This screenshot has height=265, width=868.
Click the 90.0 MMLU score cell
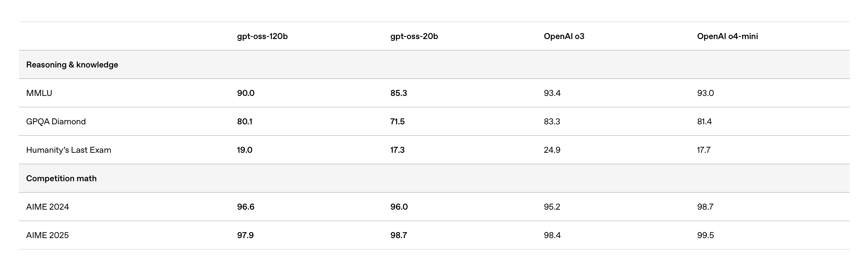point(246,93)
